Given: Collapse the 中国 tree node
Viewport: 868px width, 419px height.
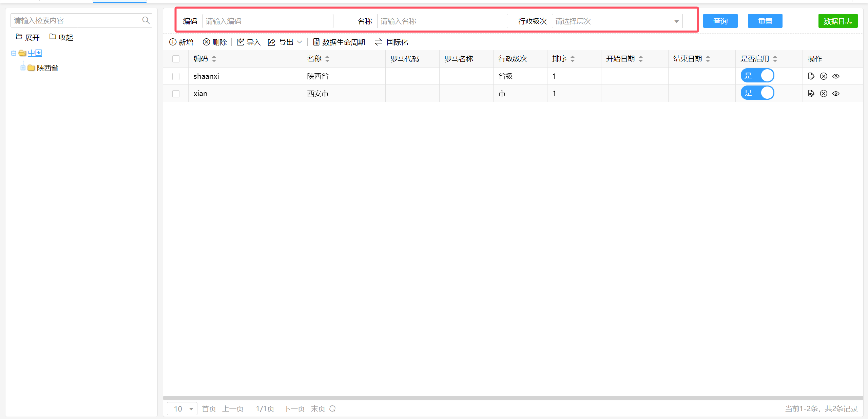Looking at the screenshot, I should [14, 53].
